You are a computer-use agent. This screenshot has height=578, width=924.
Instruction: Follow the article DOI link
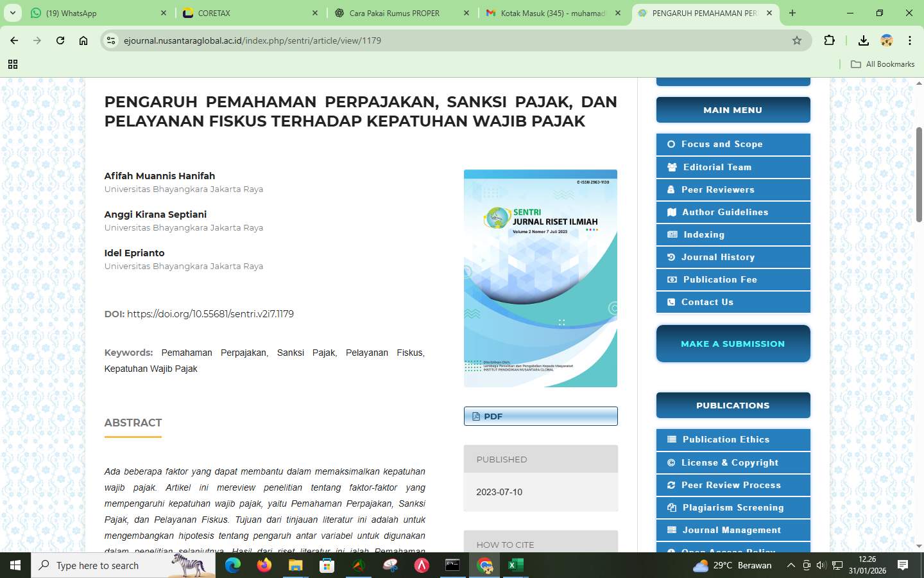(x=210, y=314)
